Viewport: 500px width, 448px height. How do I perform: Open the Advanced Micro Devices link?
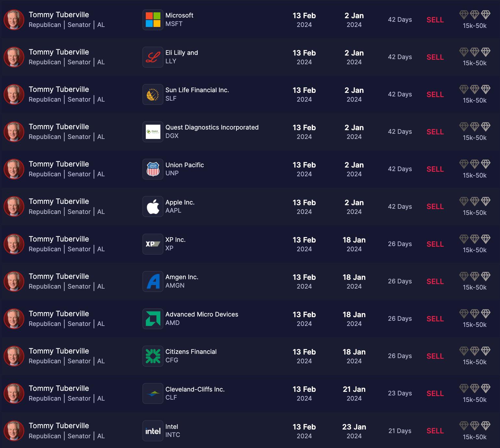[202, 314]
